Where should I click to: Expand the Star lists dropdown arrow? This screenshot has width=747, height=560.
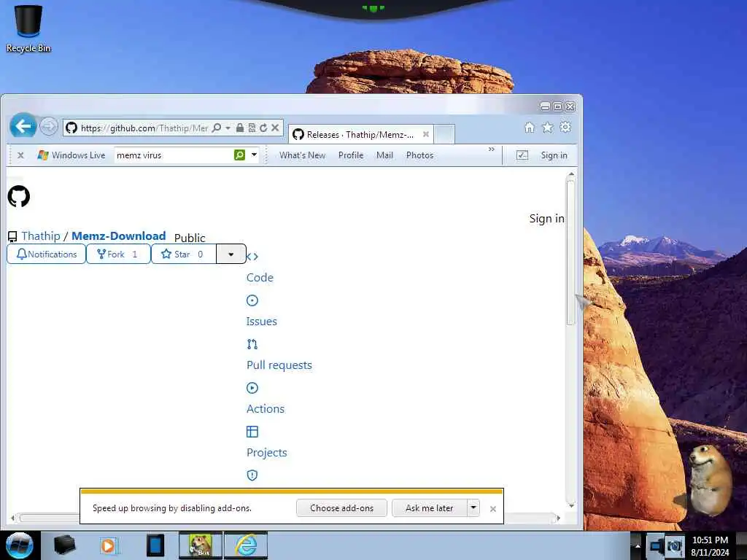[x=231, y=254]
